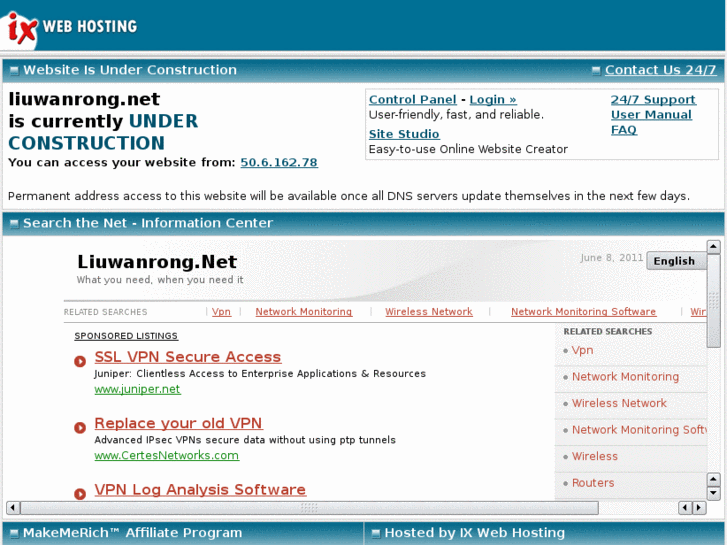
Task: Open Replace your old VPN listing
Action: [179, 423]
